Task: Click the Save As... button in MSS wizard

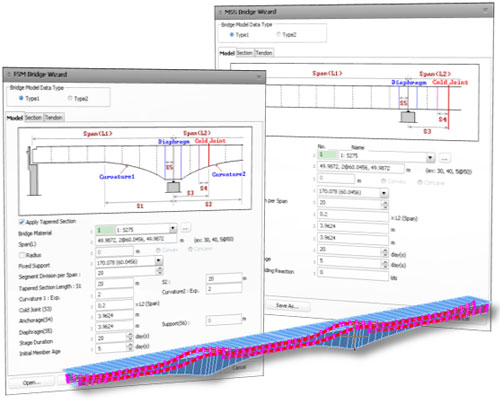Action: 287,305
